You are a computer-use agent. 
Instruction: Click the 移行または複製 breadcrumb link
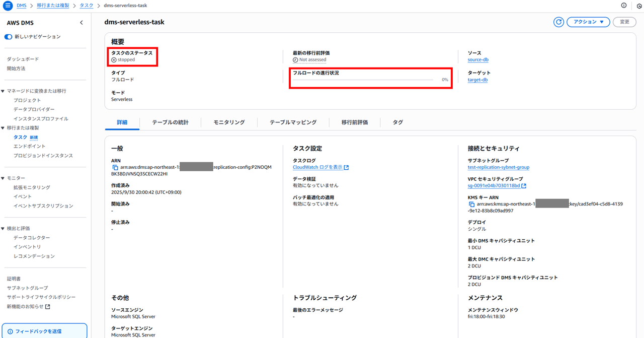[x=53, y=6]
